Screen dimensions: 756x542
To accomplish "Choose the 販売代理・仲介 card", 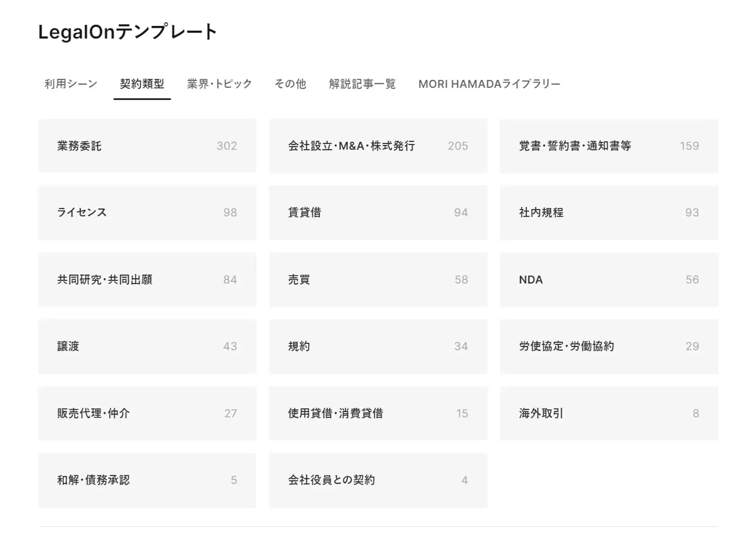I will pyautogui.click(x=147, y=413).
